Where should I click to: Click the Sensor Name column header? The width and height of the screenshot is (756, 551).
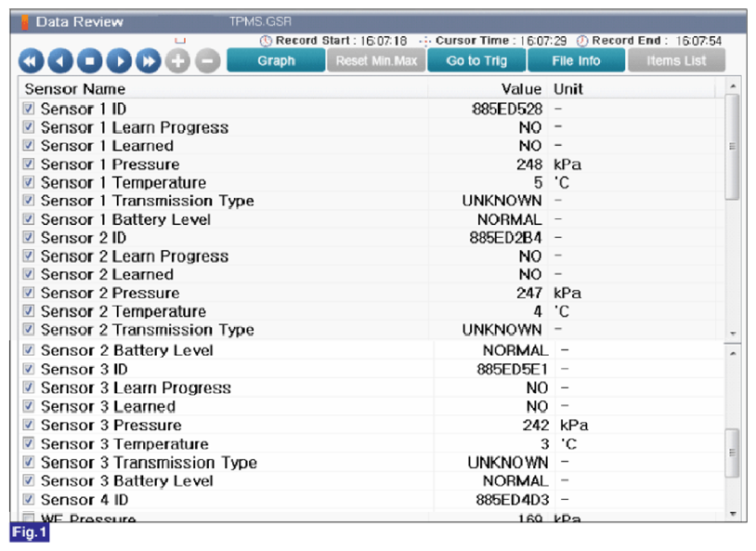click(x=74, y=89)
